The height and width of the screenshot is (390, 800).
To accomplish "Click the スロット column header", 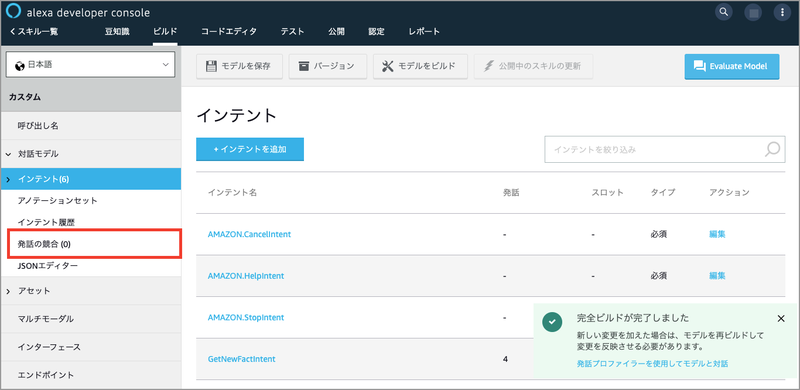I will tap(608, 192).
